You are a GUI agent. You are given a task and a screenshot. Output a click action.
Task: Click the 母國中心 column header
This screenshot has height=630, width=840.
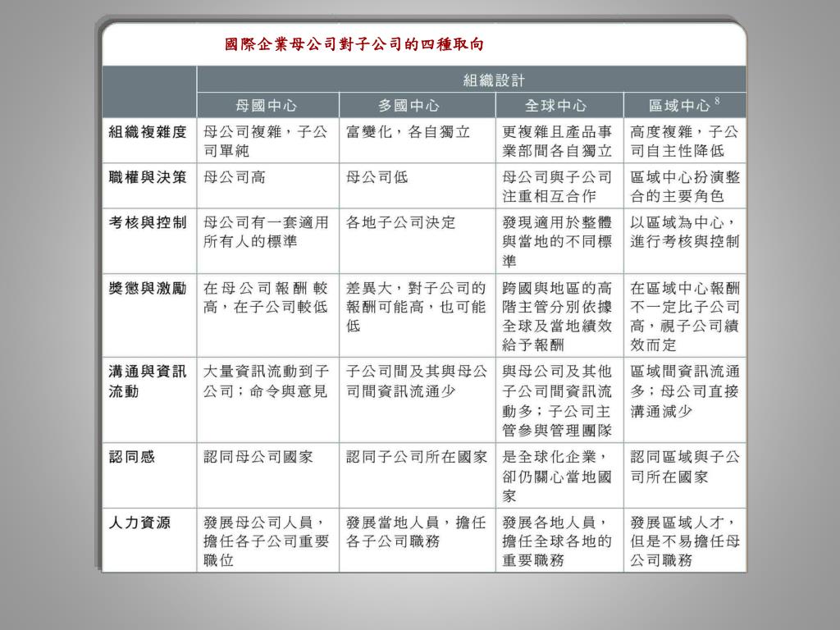pos(267,106)
